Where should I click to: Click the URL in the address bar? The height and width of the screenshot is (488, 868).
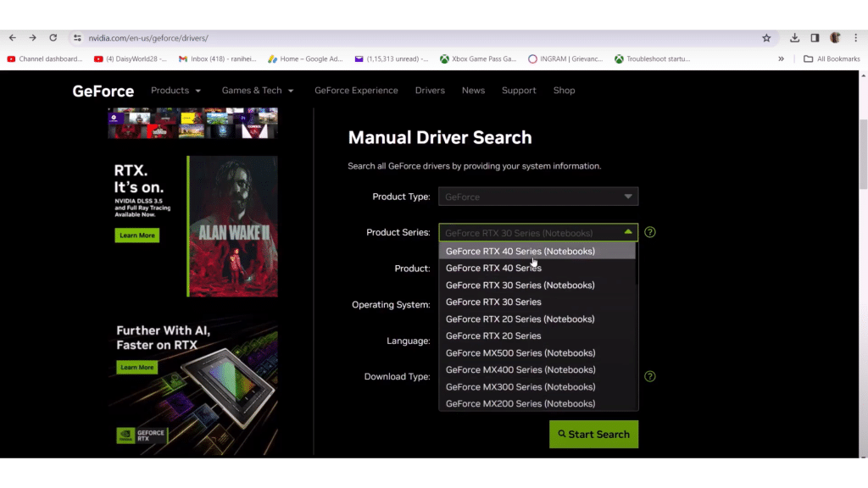pos(148,38)
